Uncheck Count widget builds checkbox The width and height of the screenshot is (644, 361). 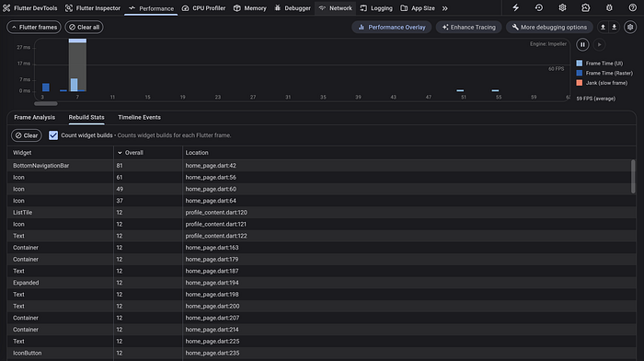coord(53,135)
